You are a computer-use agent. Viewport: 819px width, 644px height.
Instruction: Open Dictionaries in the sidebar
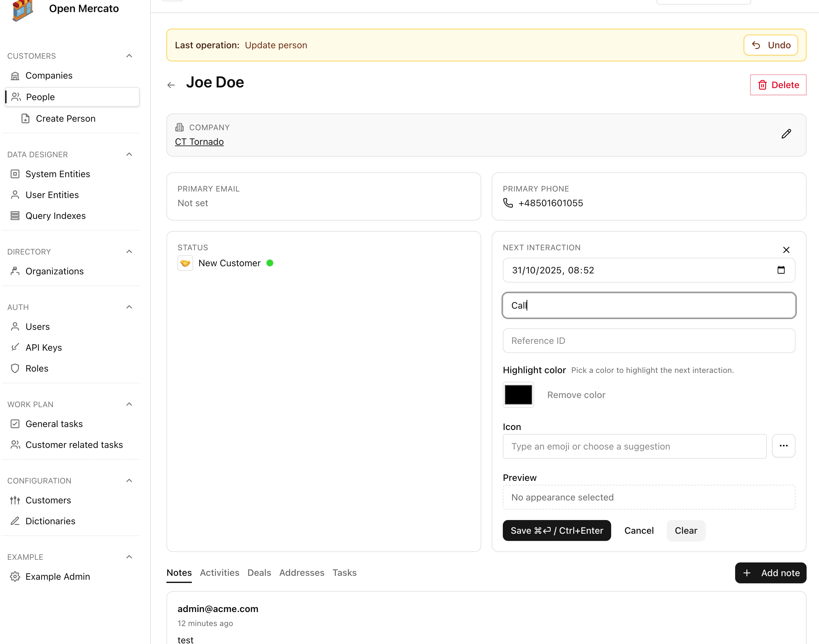(x=50, y=521)
